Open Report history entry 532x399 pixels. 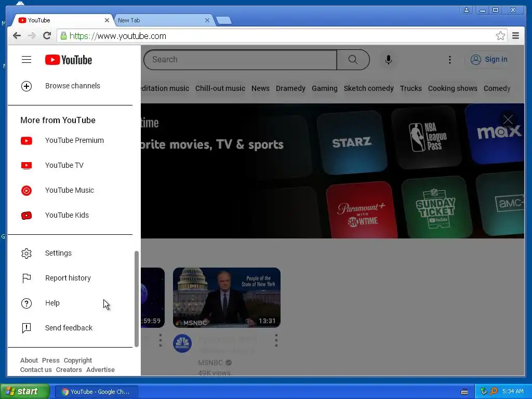click(x=70, y=278)
